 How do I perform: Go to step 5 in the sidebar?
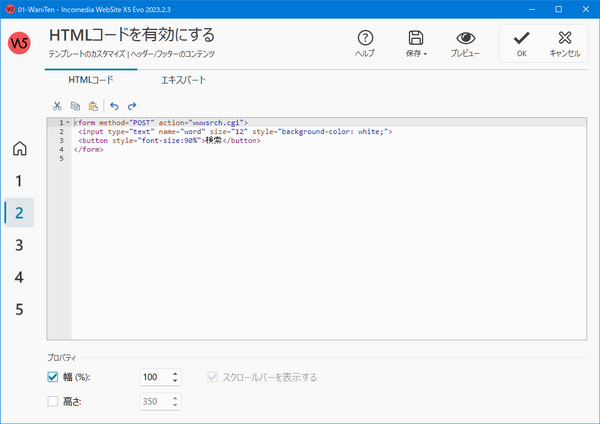19,309
